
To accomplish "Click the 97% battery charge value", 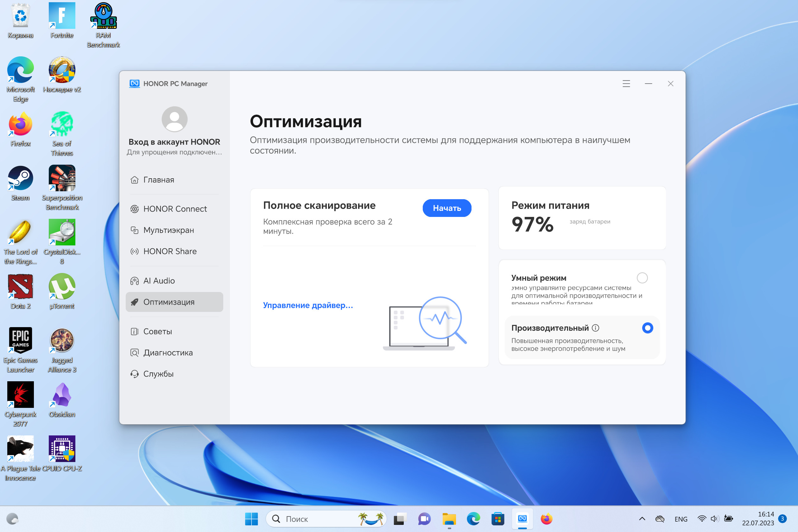I will point(532,225).
